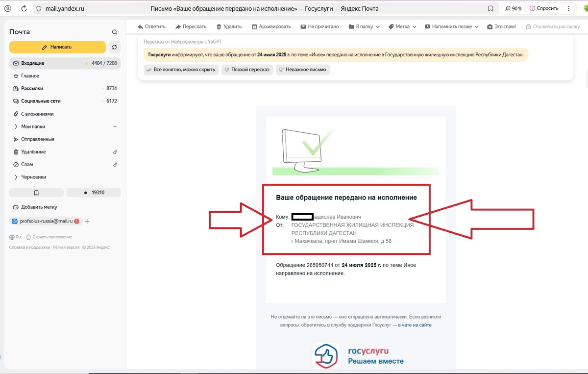Click the 90% zoom indicator
Viewport: 588px width, 374px height.
coord(513,8)
